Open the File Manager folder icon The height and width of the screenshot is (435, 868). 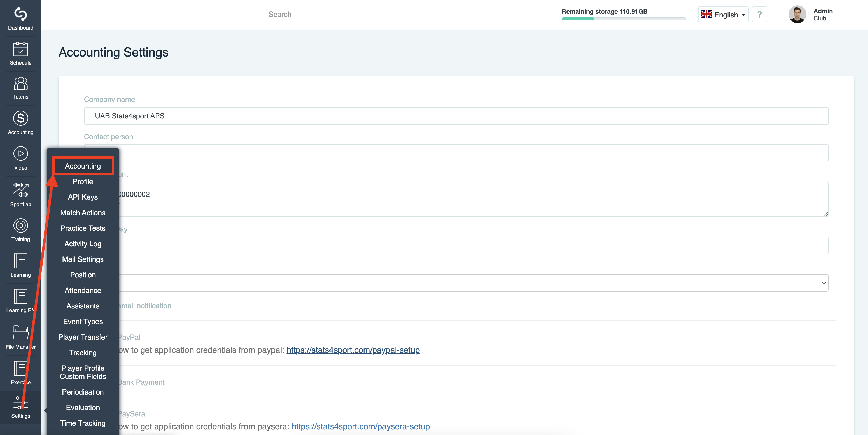[x=20, y=333]
